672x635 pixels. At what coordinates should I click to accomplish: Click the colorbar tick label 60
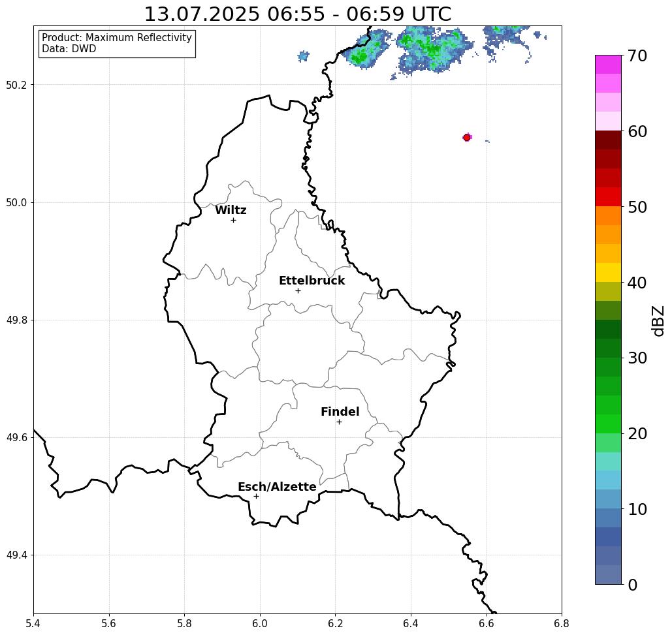point(637,131)
